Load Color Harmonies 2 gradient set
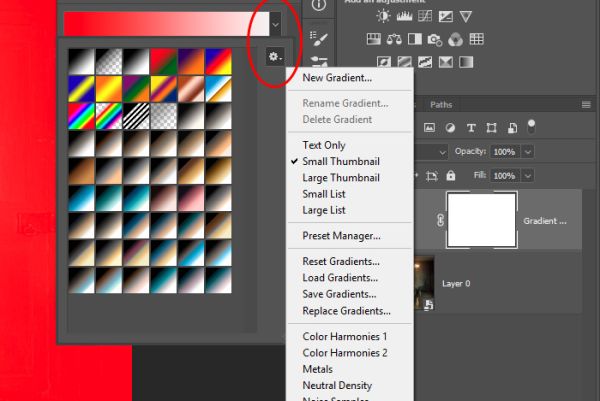 (345, 353)
